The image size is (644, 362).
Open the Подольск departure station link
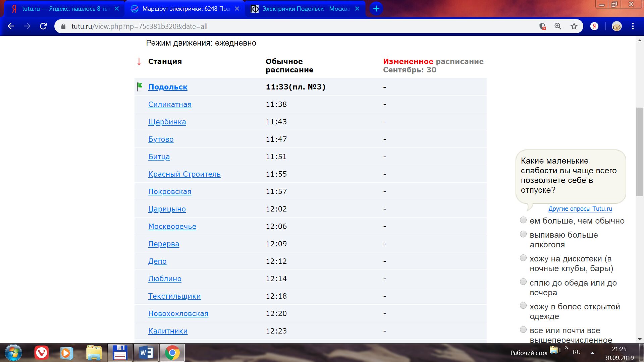click(x=168, y=87)
